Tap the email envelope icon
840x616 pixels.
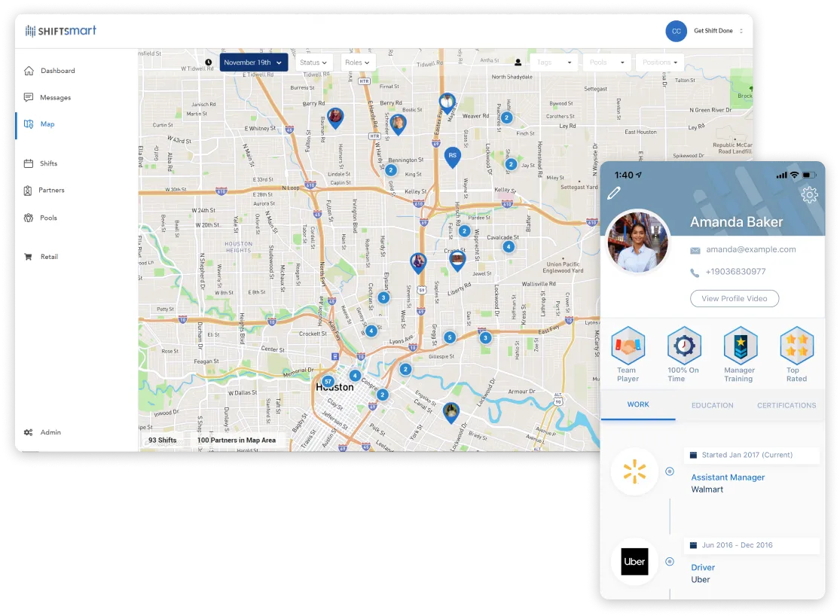point(695,250)
